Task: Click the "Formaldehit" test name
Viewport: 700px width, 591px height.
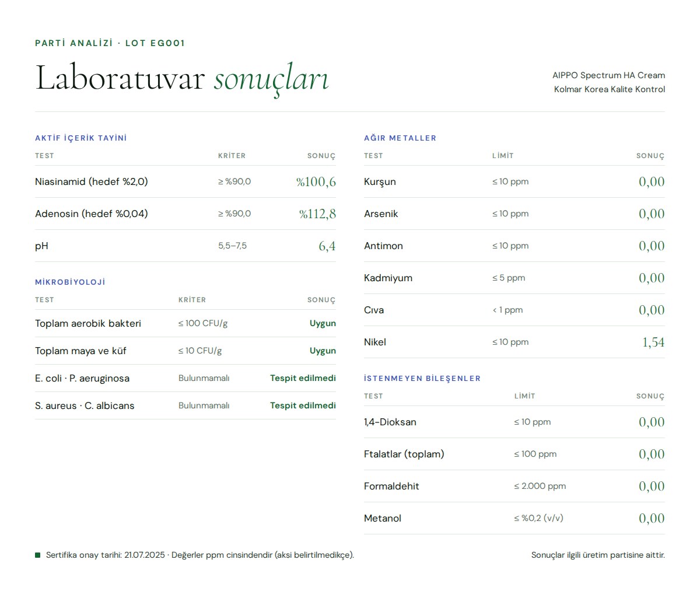Action: pos(391,486)
